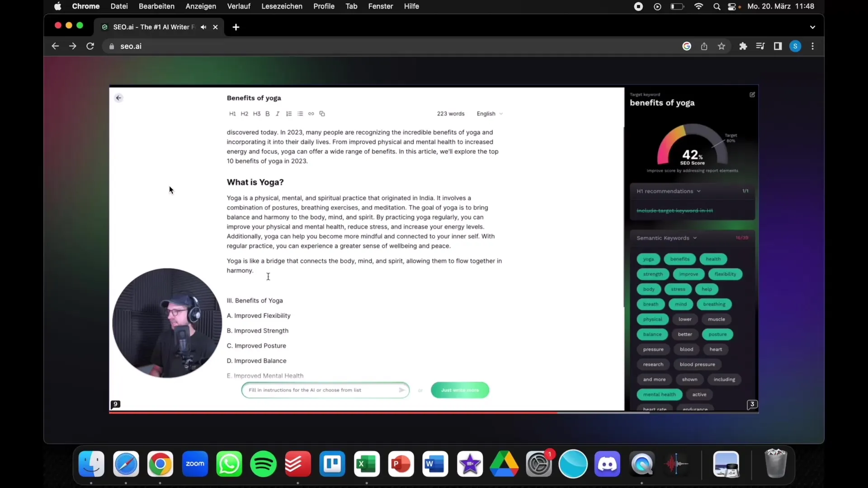868x488 pixels.
Task: Click the AI instructions input field
Action: coord(324,389)
